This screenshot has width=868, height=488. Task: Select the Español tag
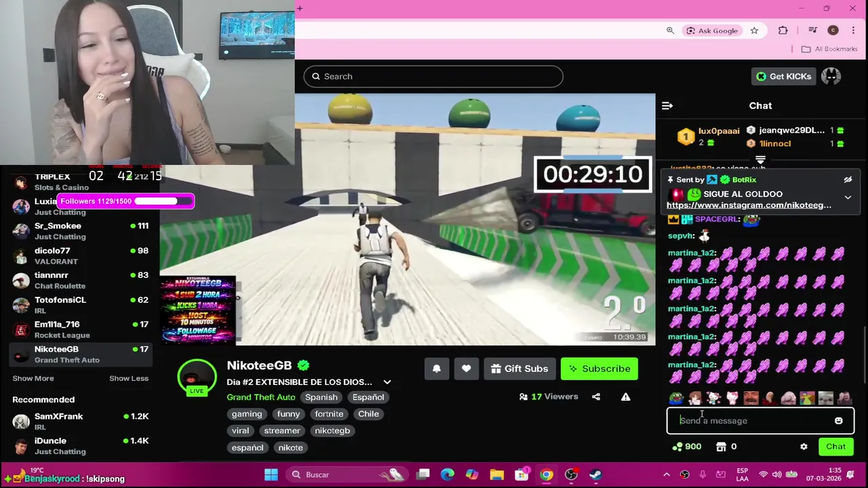click(x=368, y=397)
